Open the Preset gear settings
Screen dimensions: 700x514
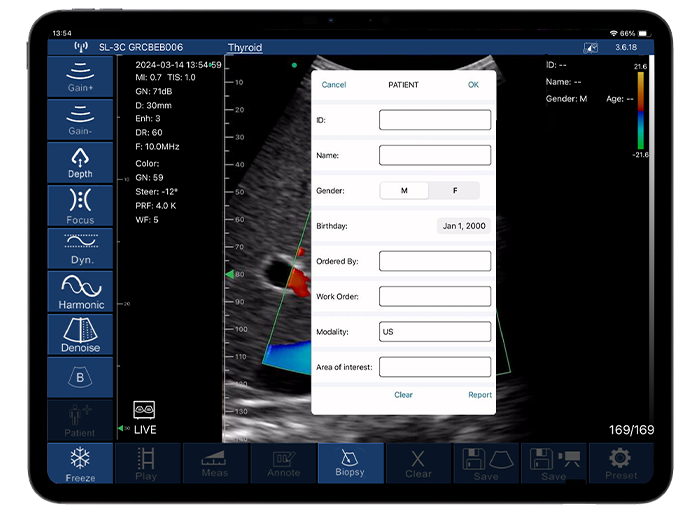[621, 463]
